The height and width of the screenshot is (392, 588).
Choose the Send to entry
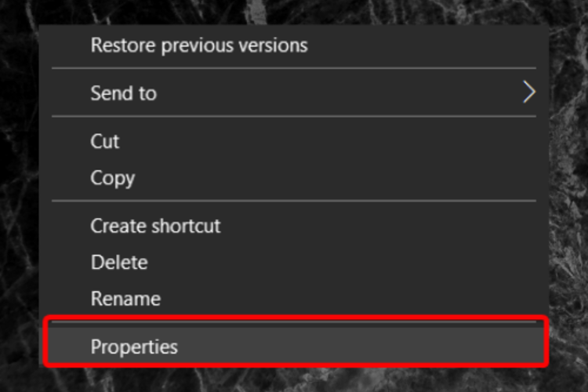294,93
